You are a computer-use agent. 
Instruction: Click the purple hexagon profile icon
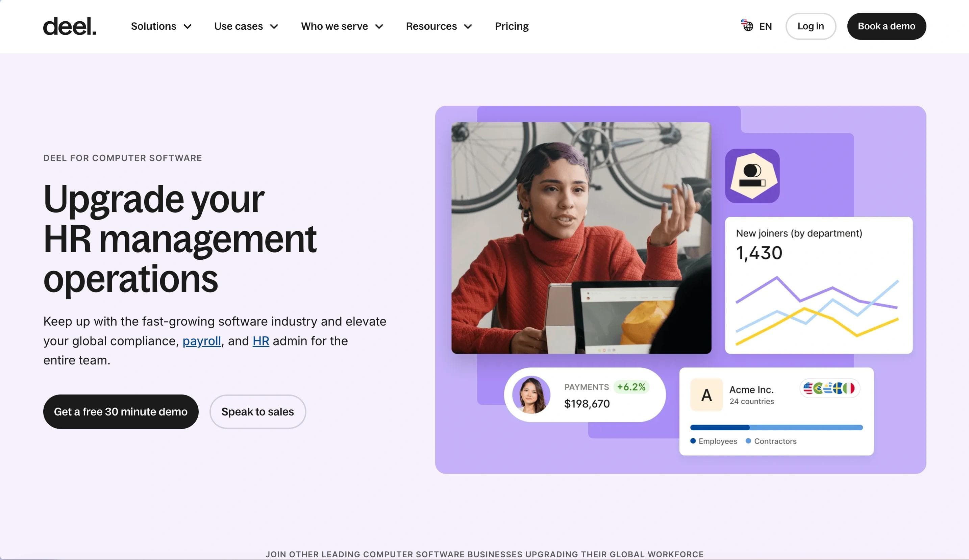[x=752, y=176]
